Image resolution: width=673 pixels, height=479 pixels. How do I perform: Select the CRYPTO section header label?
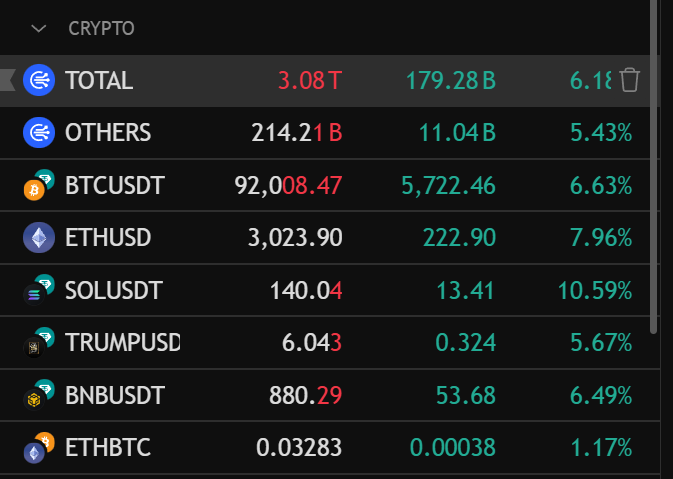[101, 28]
